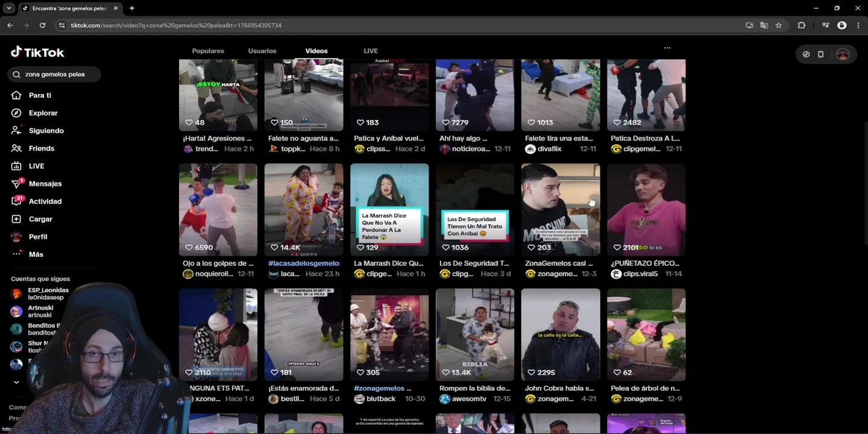
Task: View site information icon in address bar
Action: coord(61,25)
